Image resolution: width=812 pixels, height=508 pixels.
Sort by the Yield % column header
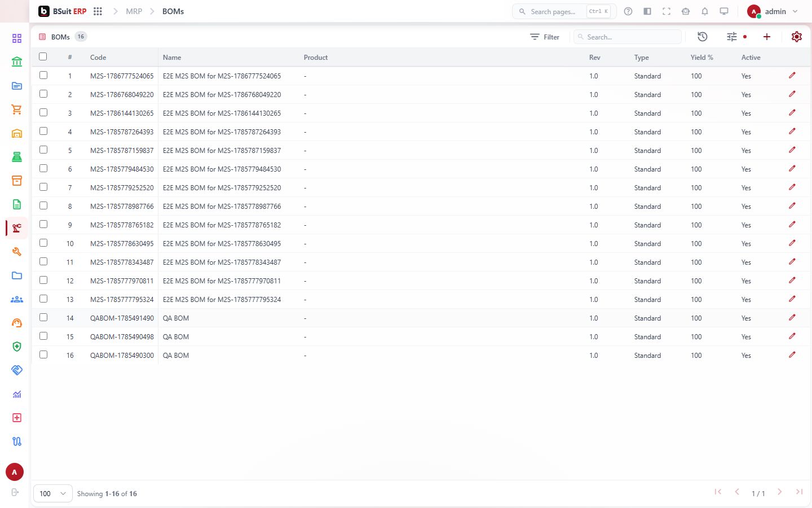click(x=702, y=58)
